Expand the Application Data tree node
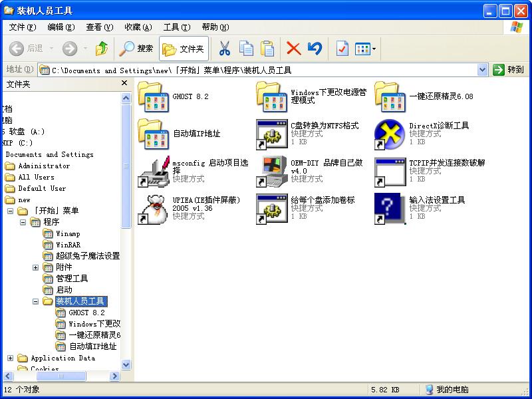The height and width of the screenshot is (399, 532). point(10,358)
